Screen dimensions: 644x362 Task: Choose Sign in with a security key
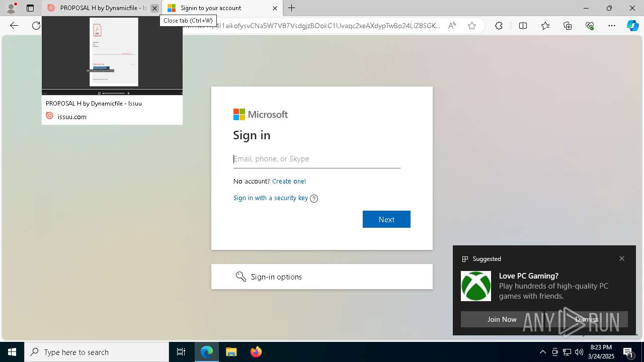pyautogui.click(x=271, y=198)
